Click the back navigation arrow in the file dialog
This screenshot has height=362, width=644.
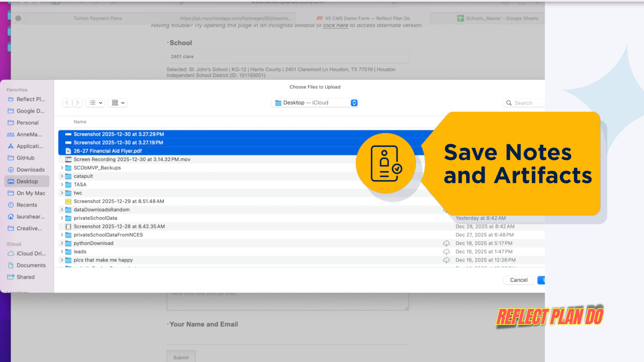67,103
